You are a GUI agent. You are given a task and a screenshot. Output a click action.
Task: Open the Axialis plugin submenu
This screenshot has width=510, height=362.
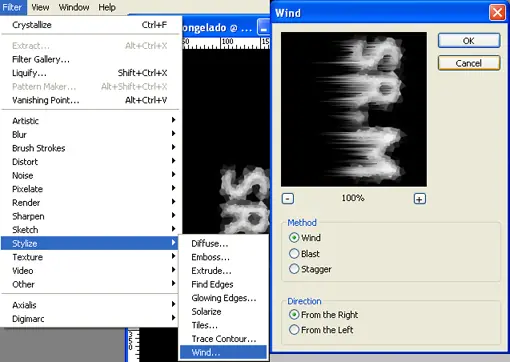pos(90,305)
